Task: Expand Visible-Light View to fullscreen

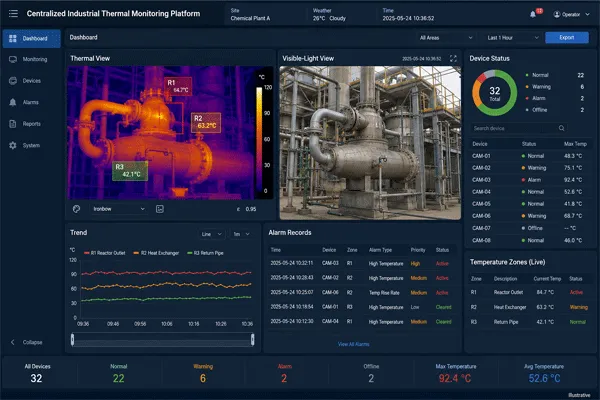Action: 453,59
